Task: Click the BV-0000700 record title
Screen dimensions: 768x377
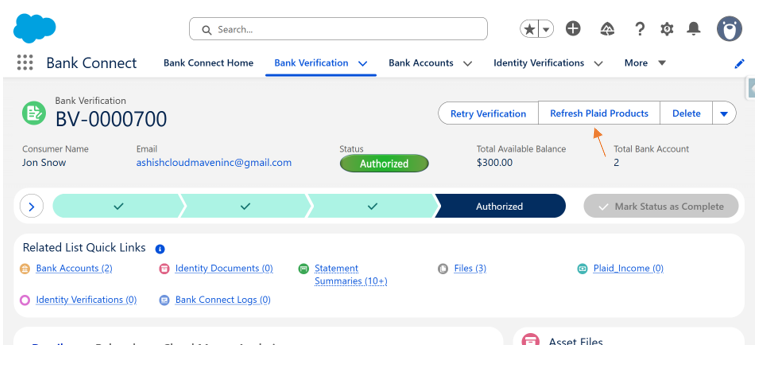Action: point(111,119)
